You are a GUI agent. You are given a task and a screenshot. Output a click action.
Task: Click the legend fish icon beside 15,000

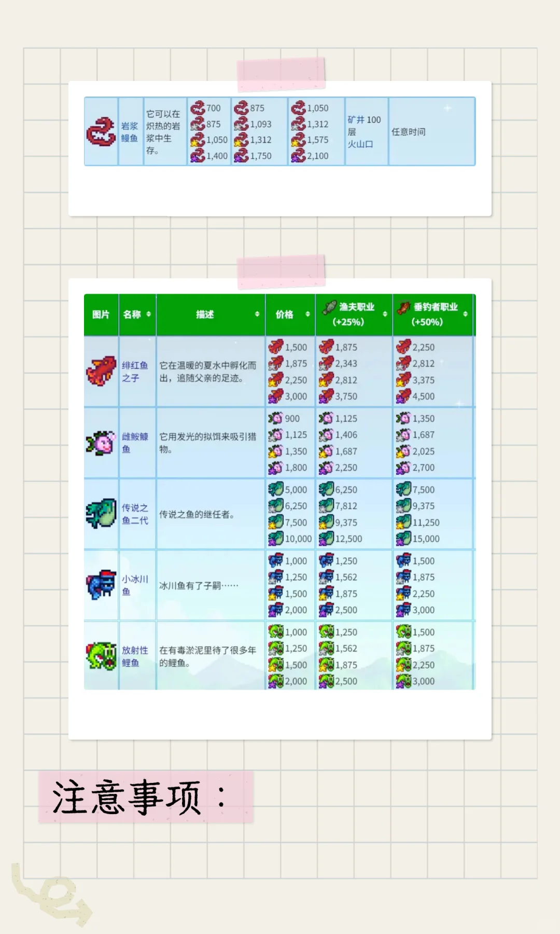point(403,539)
